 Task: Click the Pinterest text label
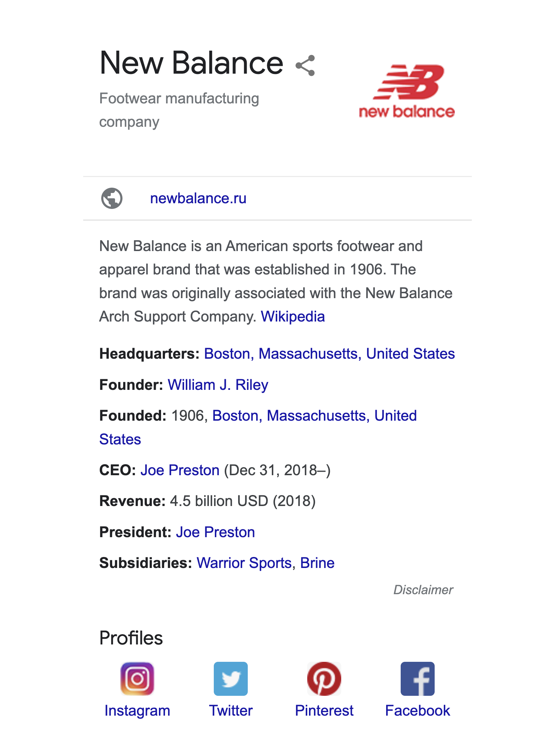coord(324,711)
